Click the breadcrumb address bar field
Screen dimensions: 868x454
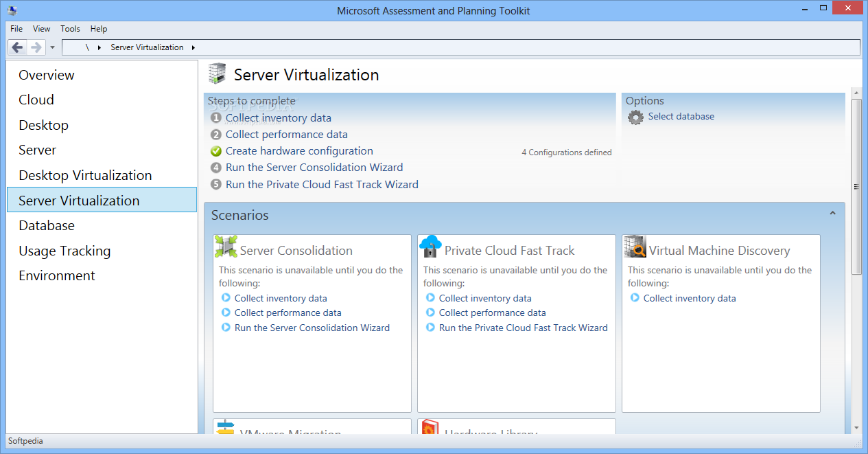tap(460, 47)
